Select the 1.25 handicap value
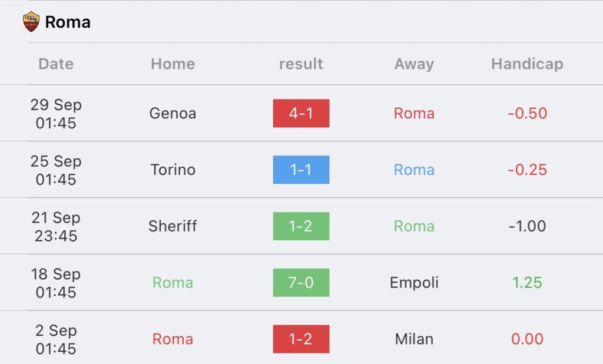This screenshot has height=364, width=603. (x=527, y=283)
